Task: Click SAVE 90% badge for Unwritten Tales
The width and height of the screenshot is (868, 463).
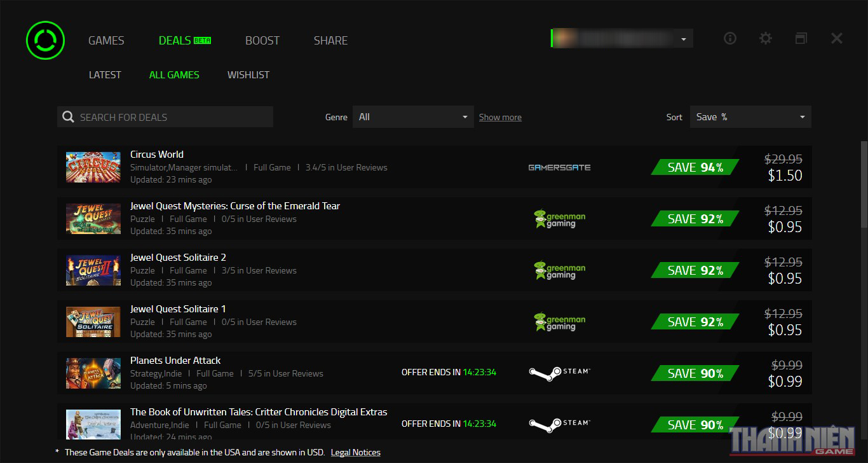Action: 695,425
